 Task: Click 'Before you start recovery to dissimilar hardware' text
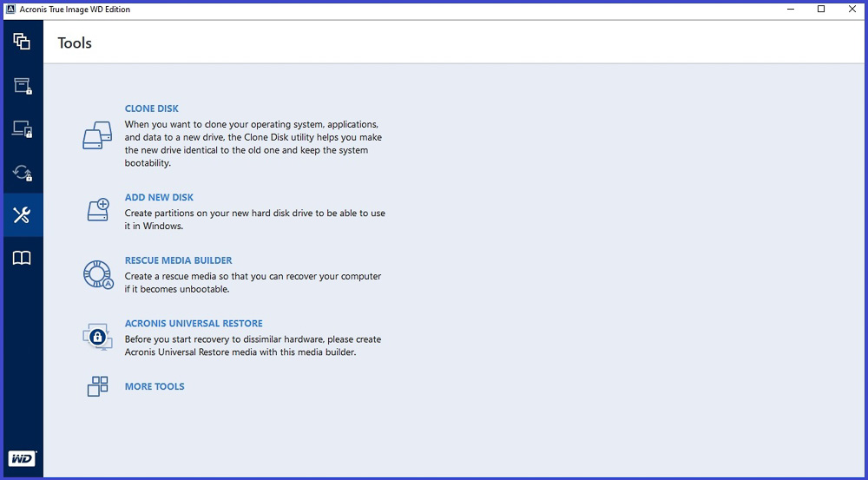(253, 345)
